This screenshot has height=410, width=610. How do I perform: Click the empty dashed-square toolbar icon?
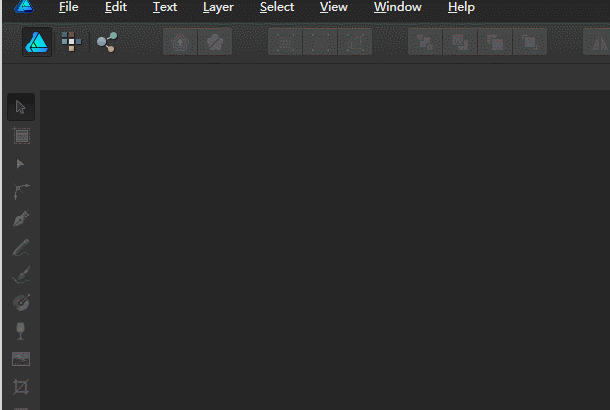pos(320,42)
